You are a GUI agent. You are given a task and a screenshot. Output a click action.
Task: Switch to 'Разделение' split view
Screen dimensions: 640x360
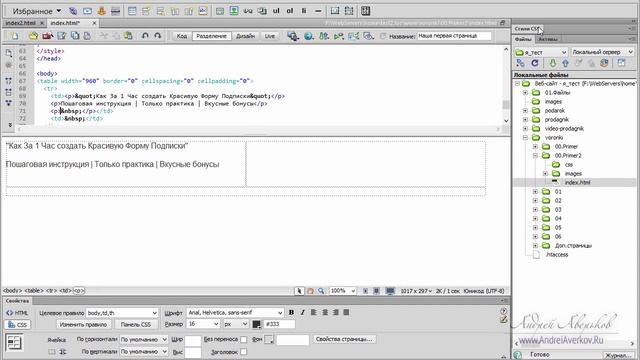pos(211,36)
